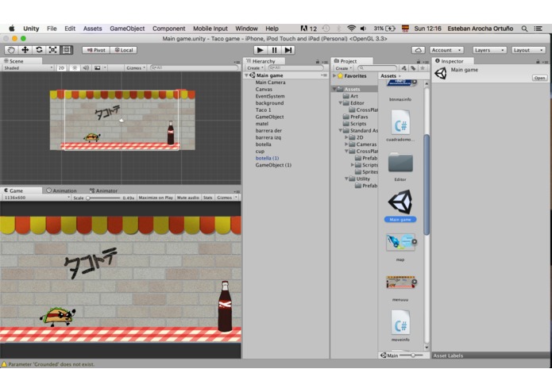The image size is (552, 392).
Task: Toggle Mute audio in Game view
Action: tap(188, 198)
